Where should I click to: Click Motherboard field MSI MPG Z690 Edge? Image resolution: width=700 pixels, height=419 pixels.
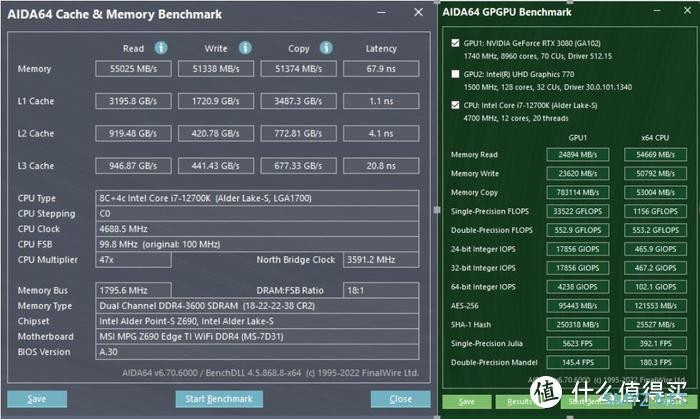[x=257, y=336]
